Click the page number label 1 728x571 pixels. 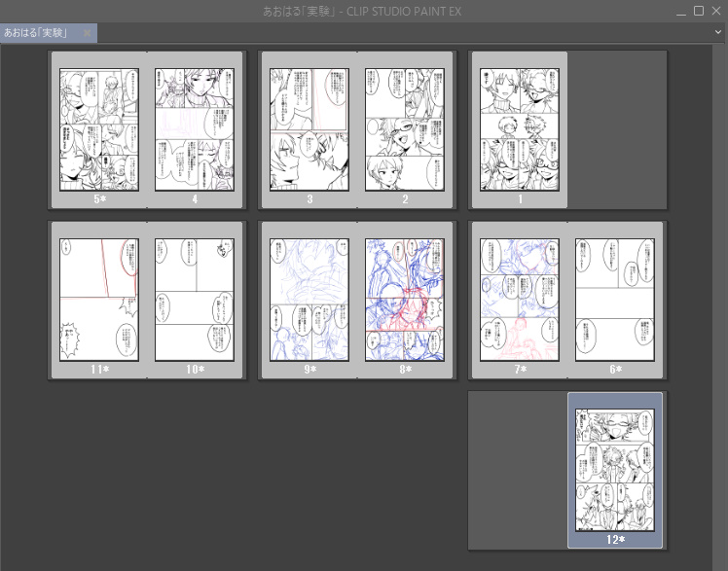tap(520, 199)
